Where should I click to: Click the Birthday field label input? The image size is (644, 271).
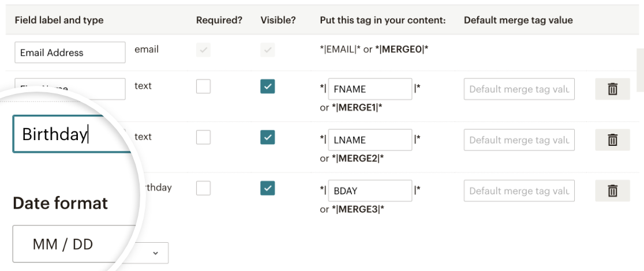point(72,134)
